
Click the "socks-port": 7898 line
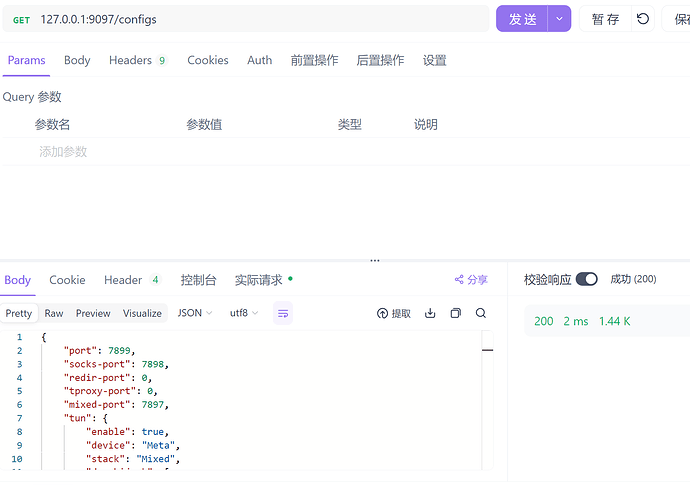[x=116, y=364]
